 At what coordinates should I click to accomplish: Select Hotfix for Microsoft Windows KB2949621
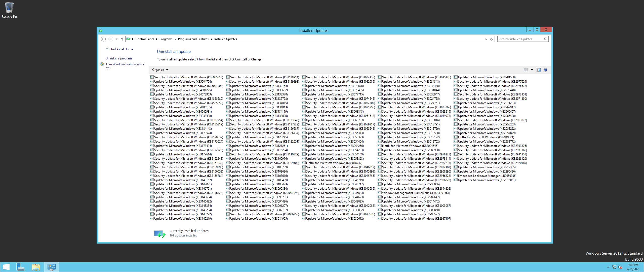[484, 137]
